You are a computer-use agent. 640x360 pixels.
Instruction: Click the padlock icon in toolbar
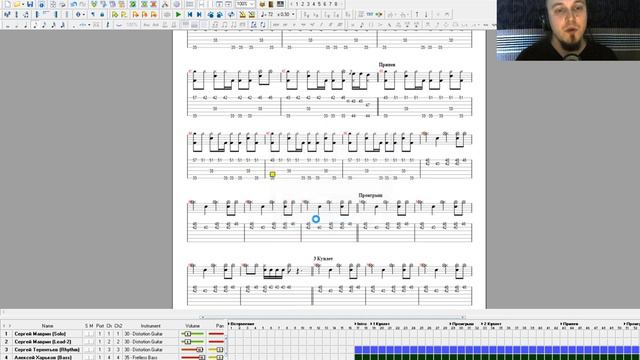click(x=102, y=14)
